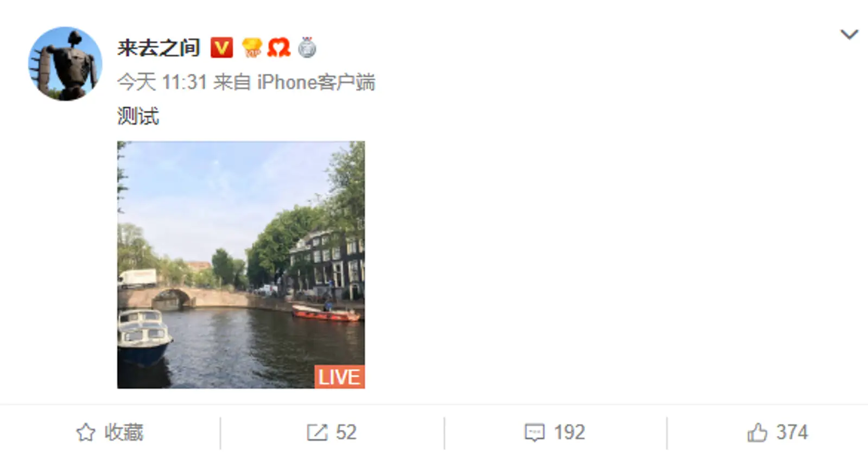
Task: Click the orange V verified badge
Action: [x=221, y=48]
